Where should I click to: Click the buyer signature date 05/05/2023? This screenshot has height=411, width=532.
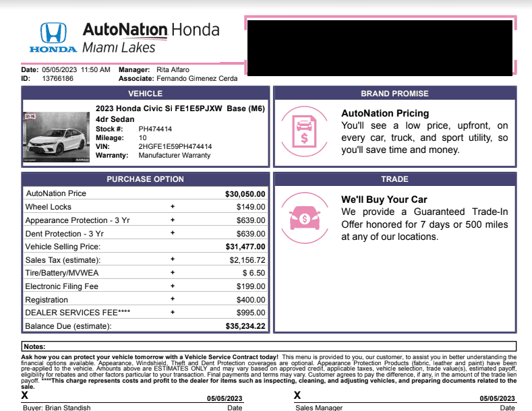point(225,398)
